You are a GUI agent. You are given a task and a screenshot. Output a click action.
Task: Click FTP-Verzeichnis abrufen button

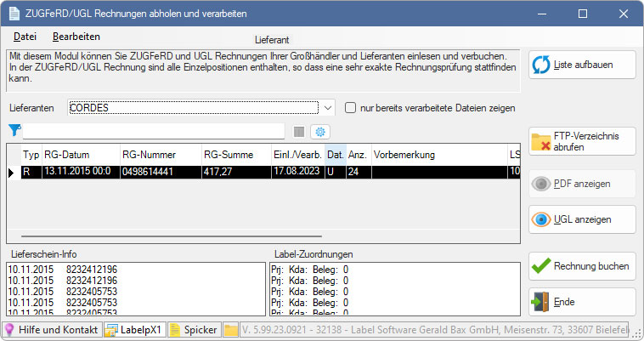point(581,141)
